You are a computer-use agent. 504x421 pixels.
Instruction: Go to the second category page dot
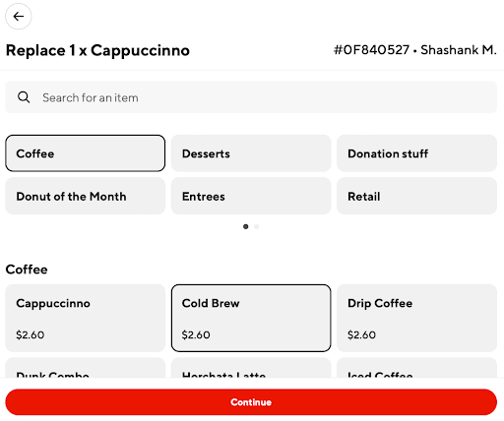[257, 226]
